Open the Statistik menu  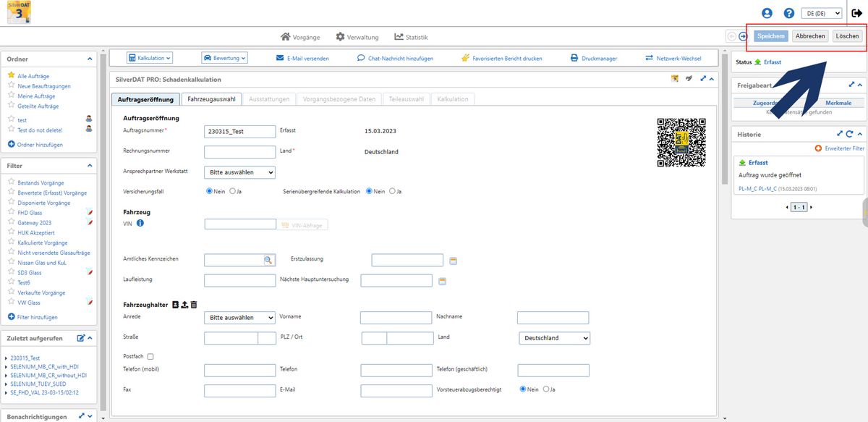(411, 37)
